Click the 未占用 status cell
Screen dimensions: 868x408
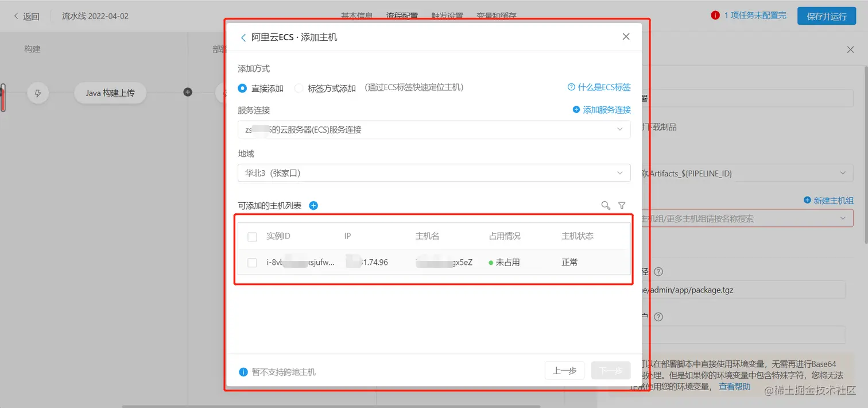pos(504,263)
